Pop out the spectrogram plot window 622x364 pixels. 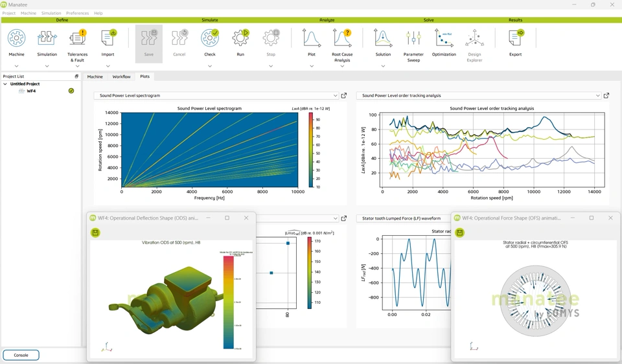click(344, 96)
